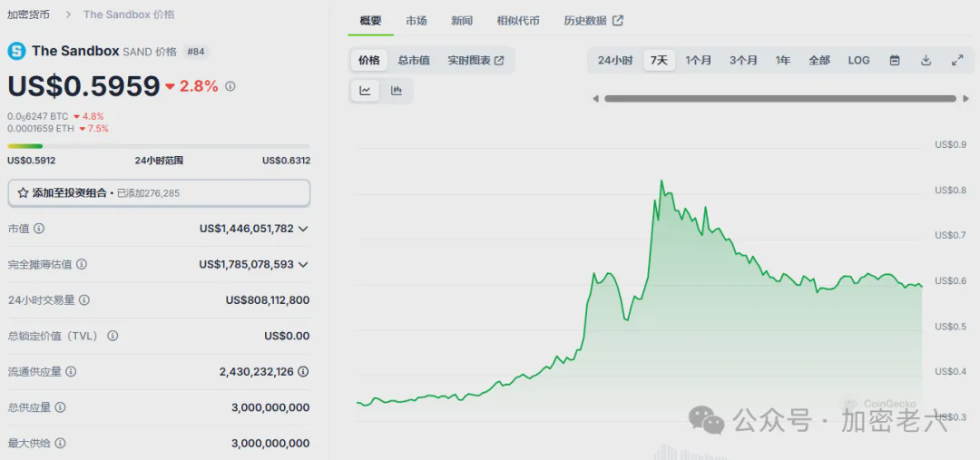Click the #84 rank badge
This screenshot has width=980, height=460.
click(x=196, y=52)
